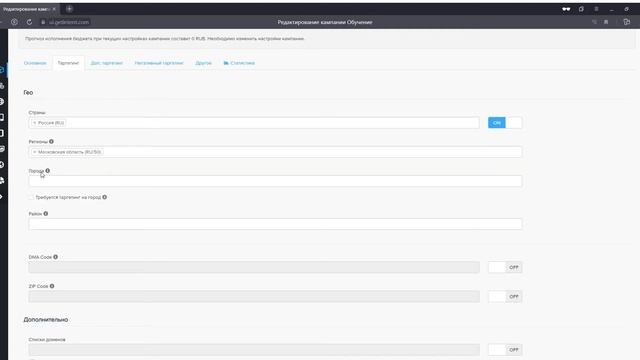Click the sixth sidebar icon

pos(2,149)
